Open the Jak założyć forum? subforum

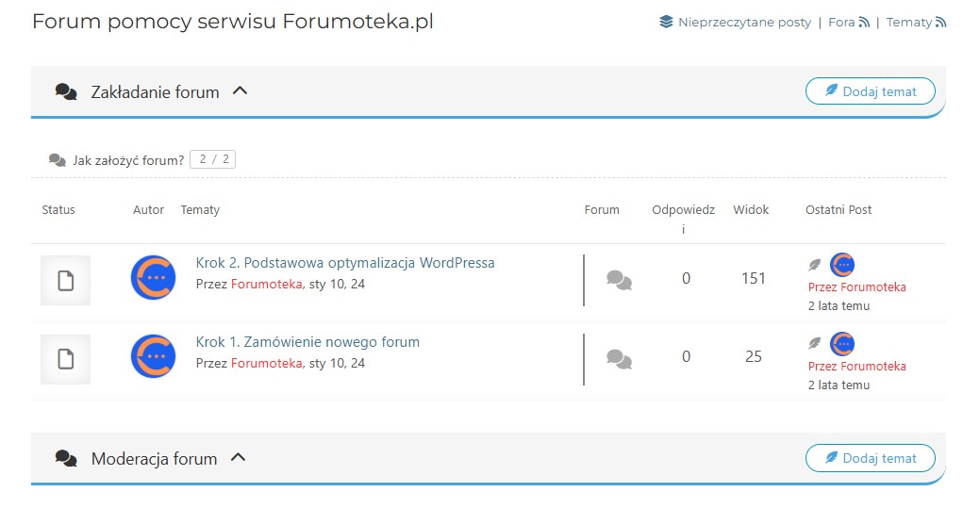[128, 160]
